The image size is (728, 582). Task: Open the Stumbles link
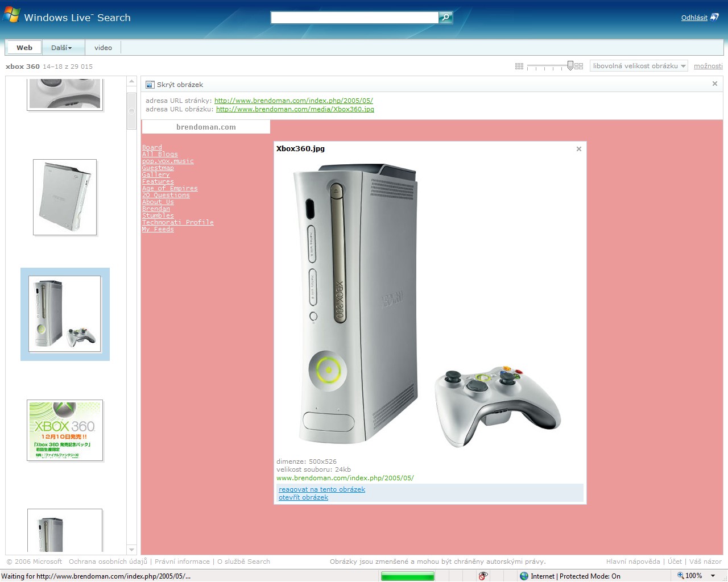point(158,215)
